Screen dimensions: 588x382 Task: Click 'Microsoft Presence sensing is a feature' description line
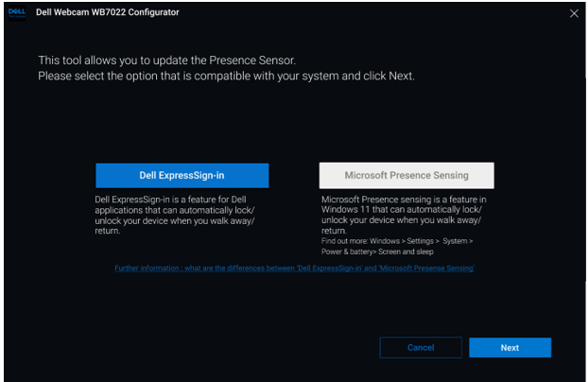(x=403, y=200)
